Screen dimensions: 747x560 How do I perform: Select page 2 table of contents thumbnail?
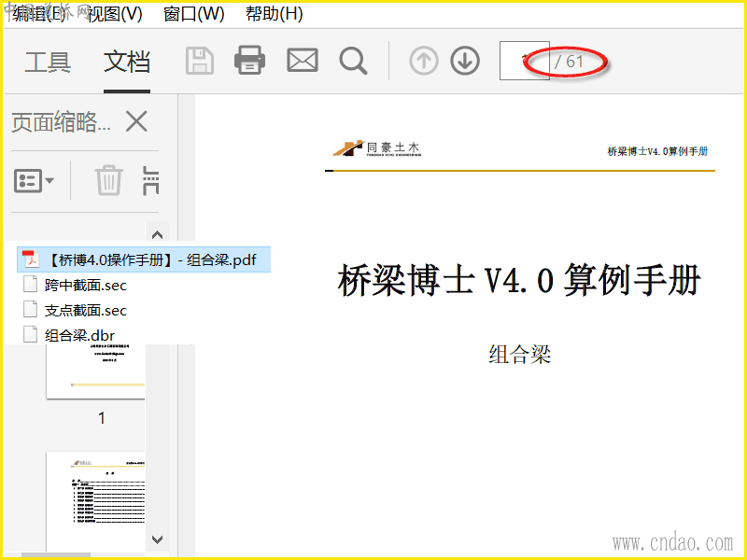click(x=95, y=502)
